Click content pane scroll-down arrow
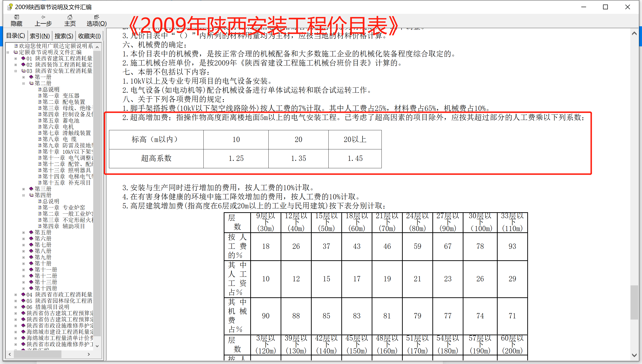Screen dimensions: 642x364 [634, 355]
